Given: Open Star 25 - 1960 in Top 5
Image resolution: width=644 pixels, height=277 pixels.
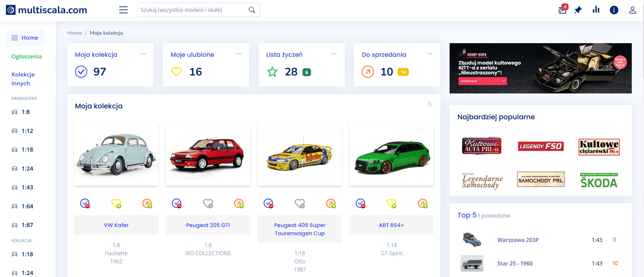Looking at the screenshot, I should coord(515,263).
